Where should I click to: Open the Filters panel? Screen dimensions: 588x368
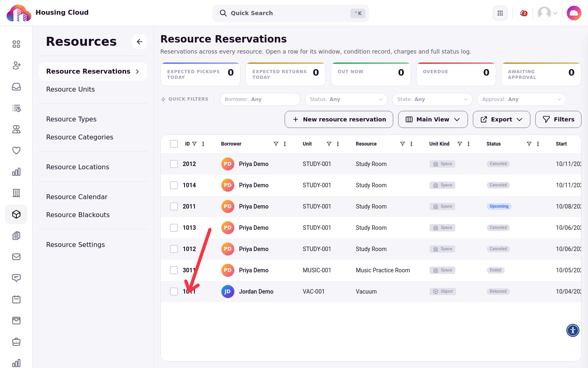coord(558,119)
